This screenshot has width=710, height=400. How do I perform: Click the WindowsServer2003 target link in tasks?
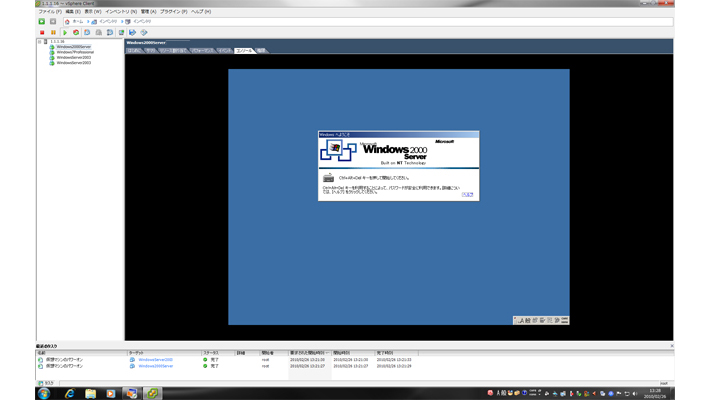(155, 360)
